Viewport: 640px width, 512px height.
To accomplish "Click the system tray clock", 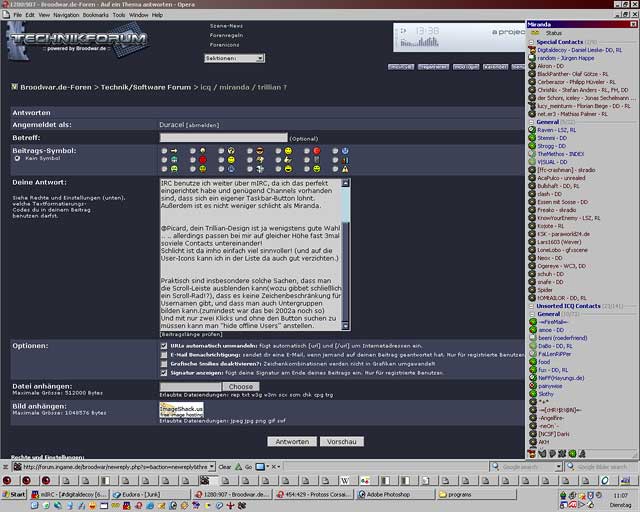I will coord(620,496).
